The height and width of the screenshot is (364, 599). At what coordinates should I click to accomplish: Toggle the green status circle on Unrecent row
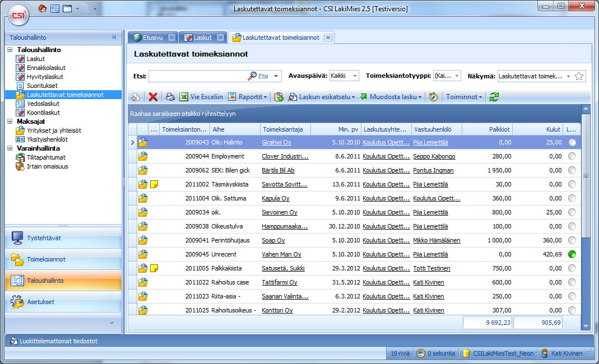[x=572, y=254]
